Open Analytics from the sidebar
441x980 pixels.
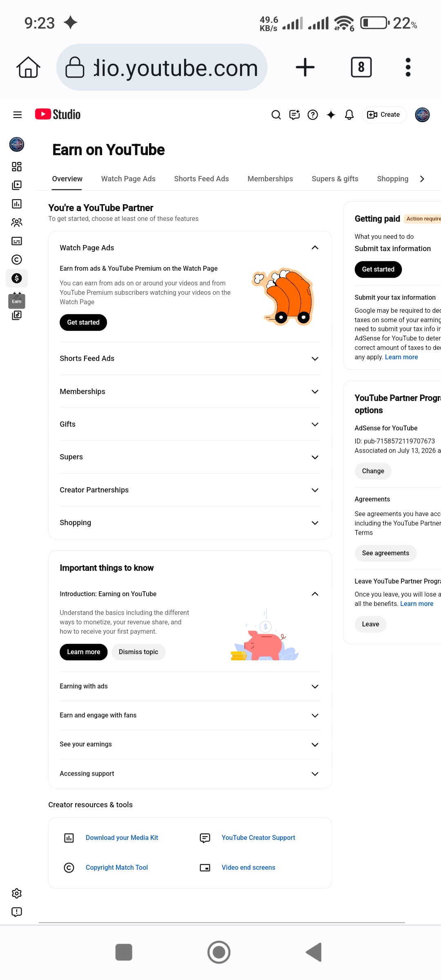click(x=17, y=204)
